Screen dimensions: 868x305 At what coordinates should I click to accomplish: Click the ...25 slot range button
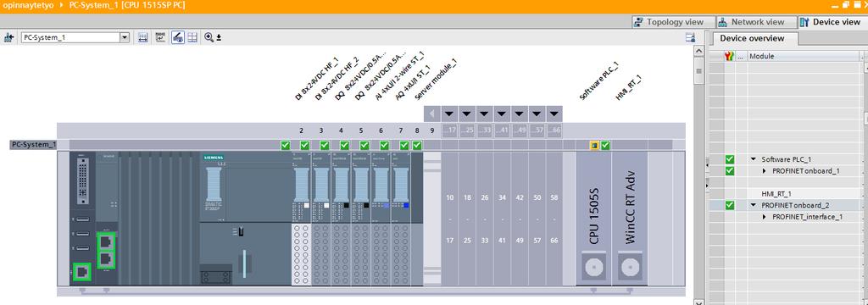[x=467, y=130]
